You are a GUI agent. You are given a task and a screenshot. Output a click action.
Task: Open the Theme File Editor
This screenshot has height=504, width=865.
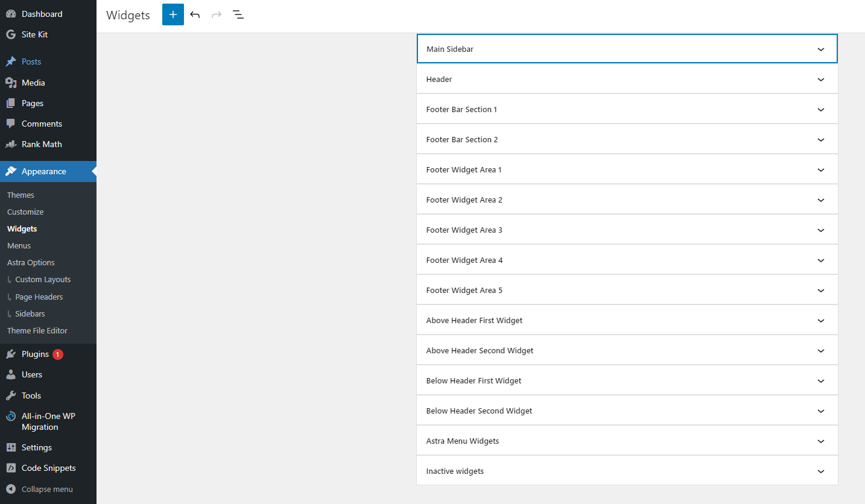tap(37, 330)
